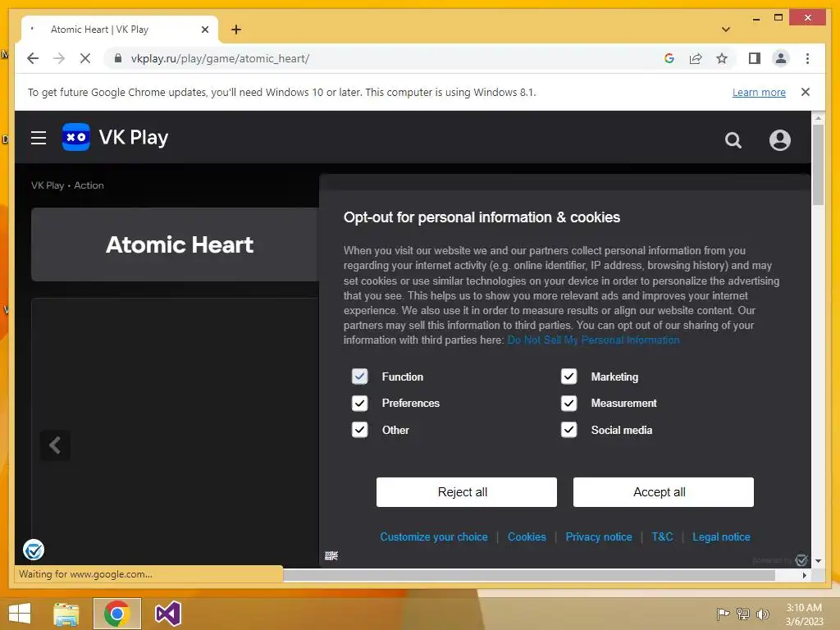Uncheck the Marketing checkbox
Viewport: 840px width, 630px height.
[x=568, y=377]
